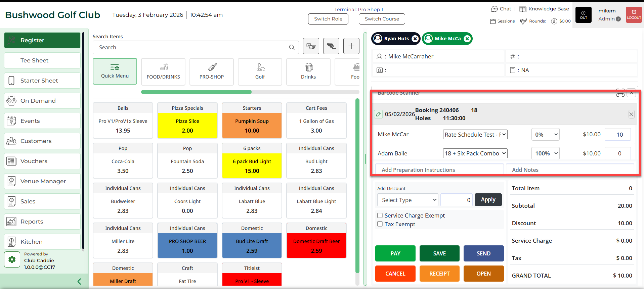Enable Service Charge Exempt checkbox
The height and width of the screenshot is (289, 644).
[x=380, y=215]
